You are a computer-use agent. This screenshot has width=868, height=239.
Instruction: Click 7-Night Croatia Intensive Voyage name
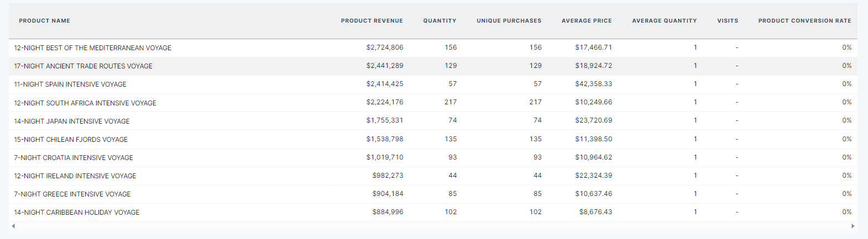coord(74,158)
